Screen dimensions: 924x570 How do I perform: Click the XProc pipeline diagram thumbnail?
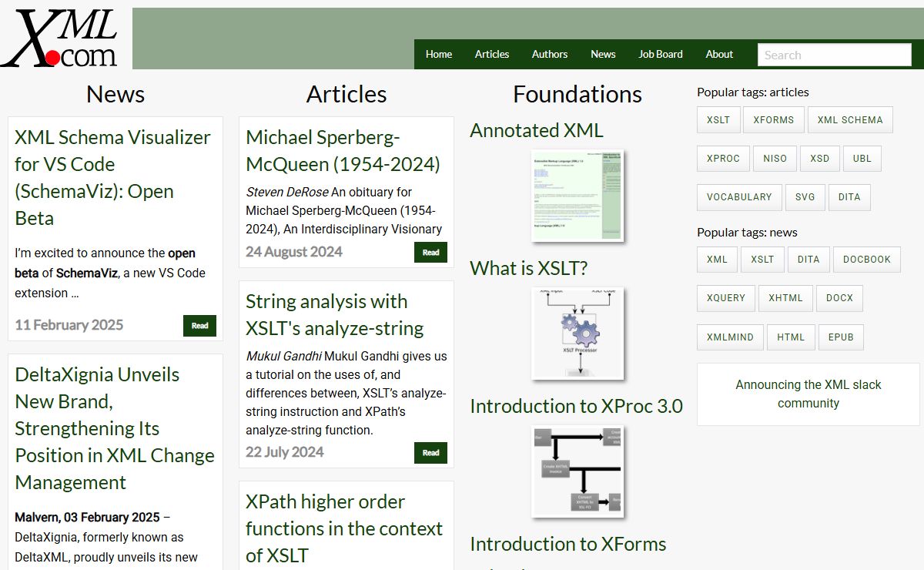577,471
